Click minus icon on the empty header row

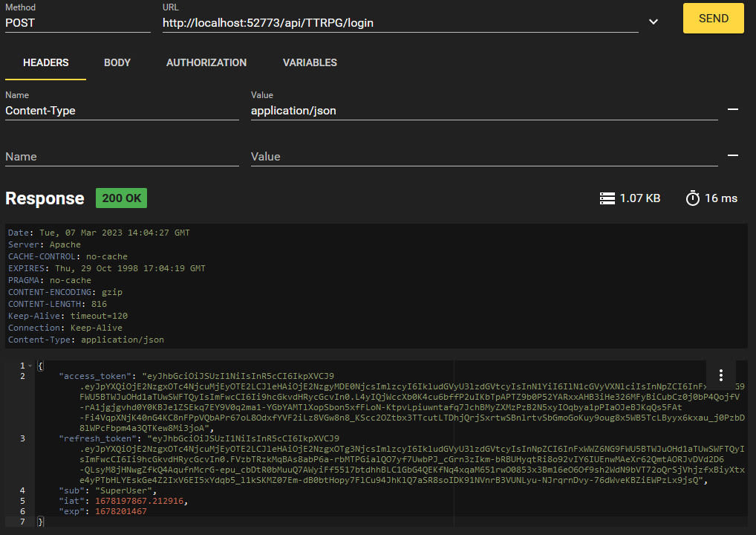(x=732, y=155)
